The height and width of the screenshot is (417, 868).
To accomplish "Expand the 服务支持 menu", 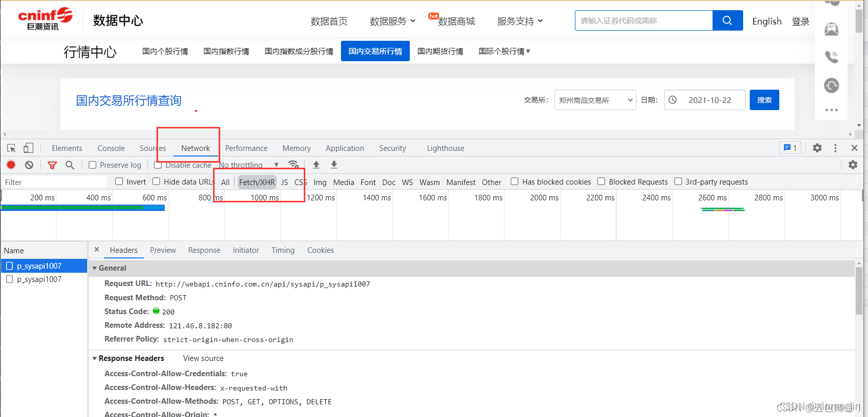I will coord(520,21).
